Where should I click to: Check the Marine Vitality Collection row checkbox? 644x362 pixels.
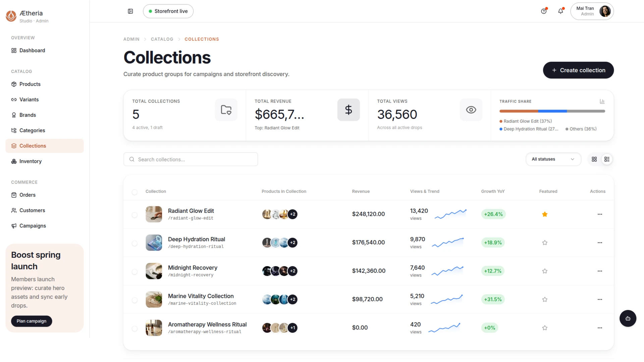(135, 300)
